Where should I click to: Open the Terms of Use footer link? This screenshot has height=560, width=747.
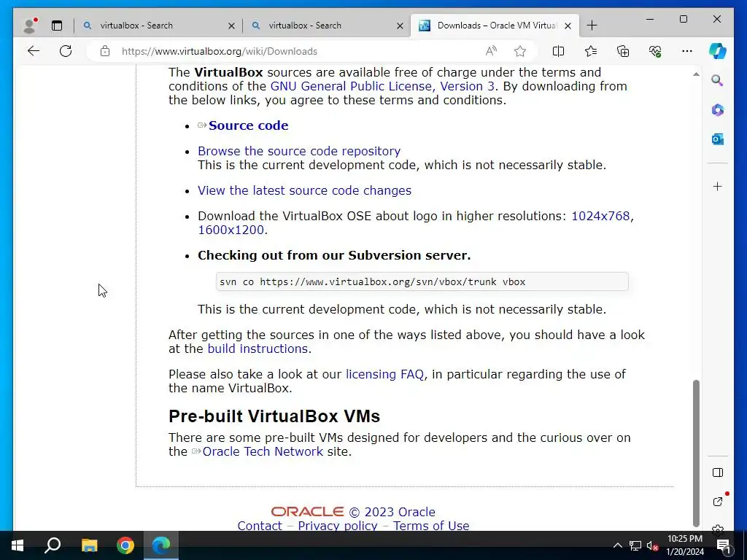coord(431,526)
